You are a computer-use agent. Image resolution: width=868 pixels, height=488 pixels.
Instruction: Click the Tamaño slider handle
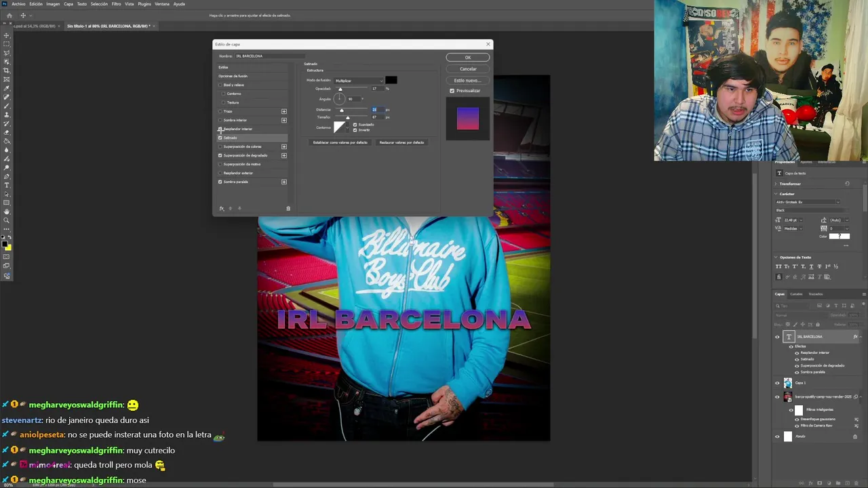click(x=348, y=118)
